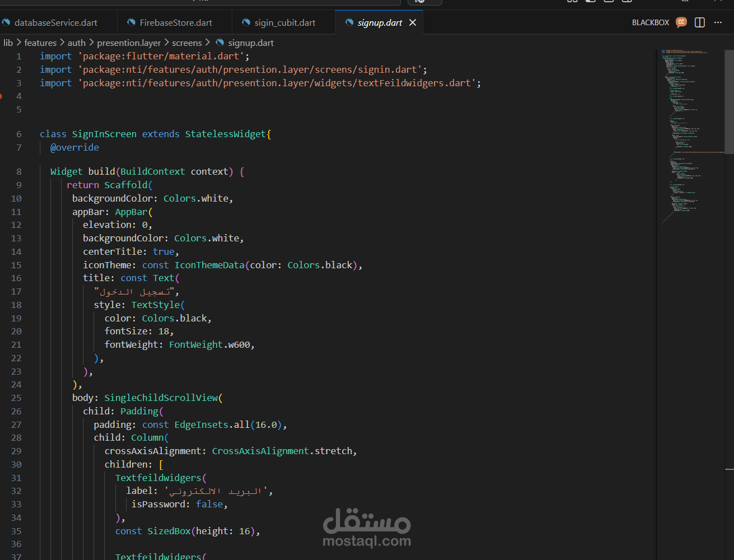The height and width of the screenshot is (560, 734).
Task: Select line 1 via its line number
Action: coord(19,57)
